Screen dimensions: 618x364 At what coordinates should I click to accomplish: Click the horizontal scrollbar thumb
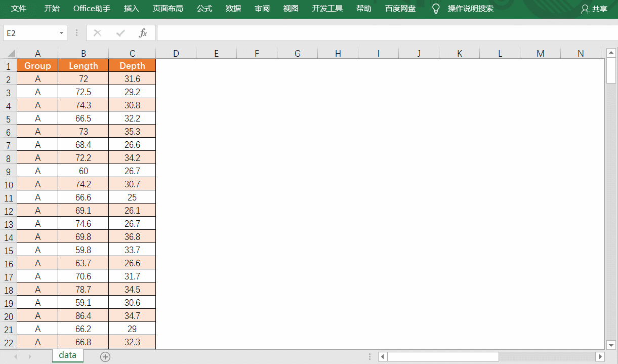pyautogui.click(x=443, y=357)
